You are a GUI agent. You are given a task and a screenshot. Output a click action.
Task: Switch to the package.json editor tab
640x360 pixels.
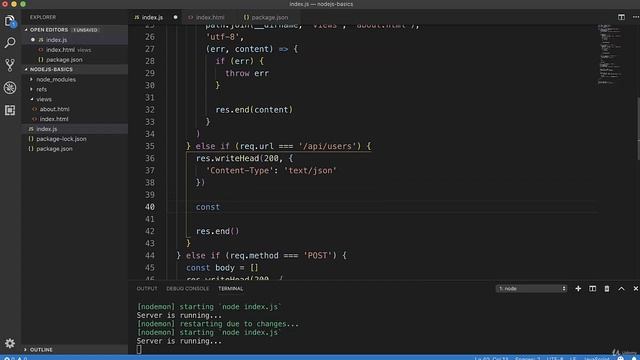click(x=269, y=17)
